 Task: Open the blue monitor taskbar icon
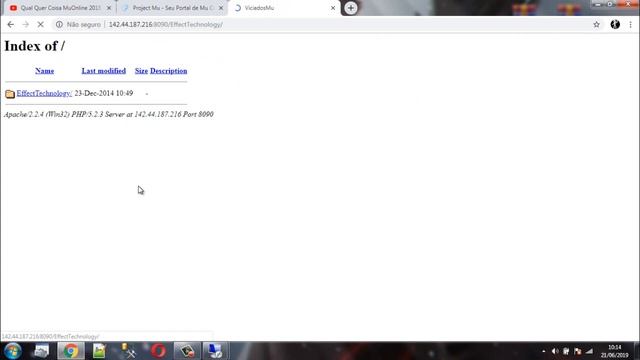coord(215,351)
